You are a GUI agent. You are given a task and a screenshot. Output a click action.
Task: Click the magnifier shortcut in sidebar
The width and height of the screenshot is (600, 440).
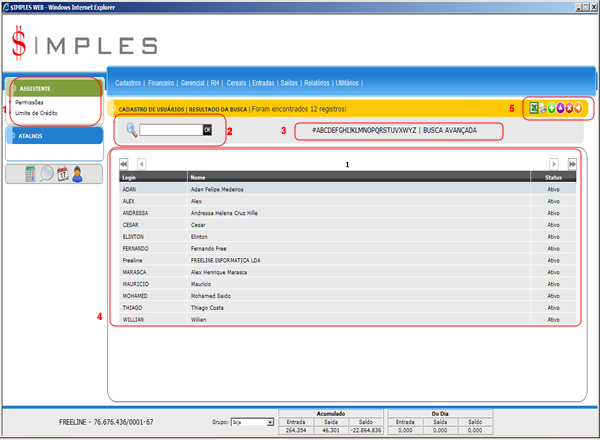(46, 173)
